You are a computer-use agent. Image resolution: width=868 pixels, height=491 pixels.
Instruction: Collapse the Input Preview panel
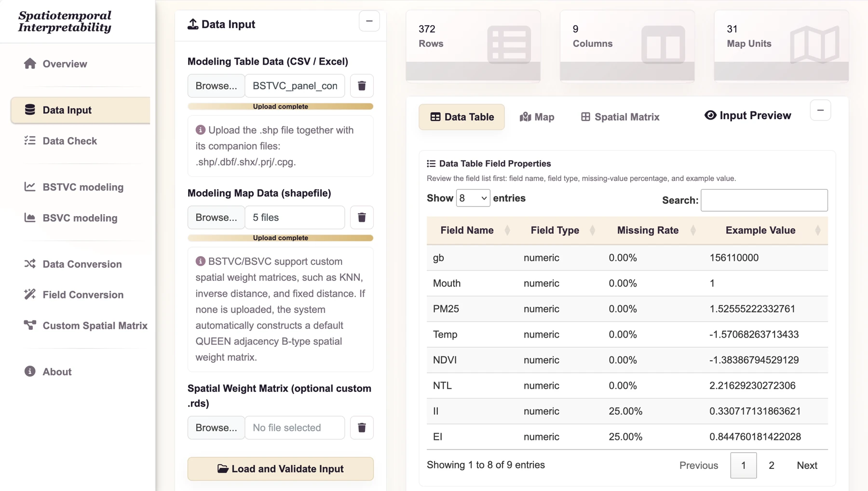tap(820, 110)
